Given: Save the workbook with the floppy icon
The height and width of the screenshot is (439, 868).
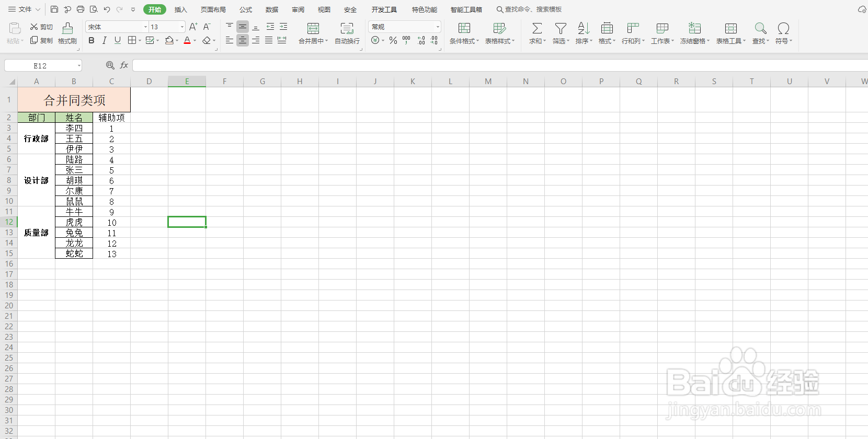Looking at the screenshot, I should tap(54, 9).
